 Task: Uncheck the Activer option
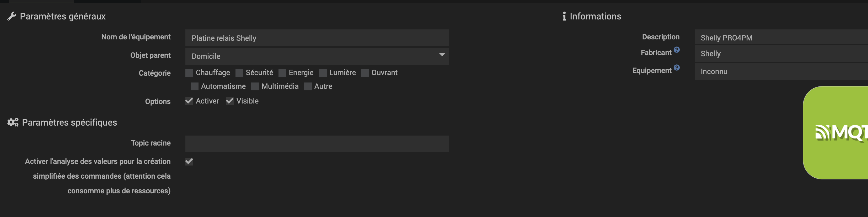coord(189,101)
